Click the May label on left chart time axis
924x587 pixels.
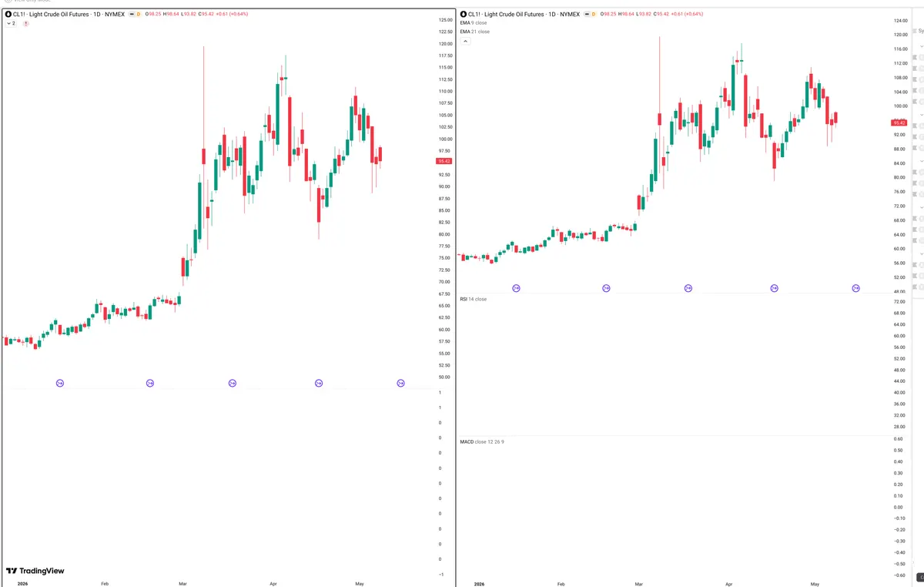[359, 584]
